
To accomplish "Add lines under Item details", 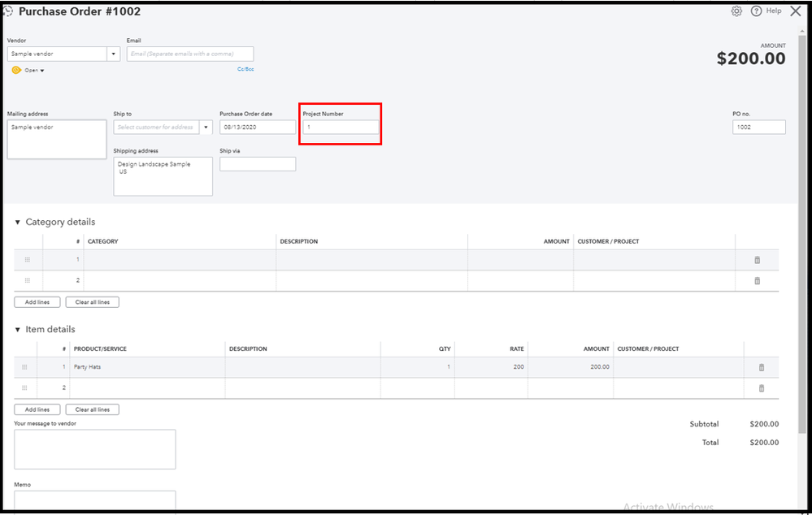I will tap(37, 409).
